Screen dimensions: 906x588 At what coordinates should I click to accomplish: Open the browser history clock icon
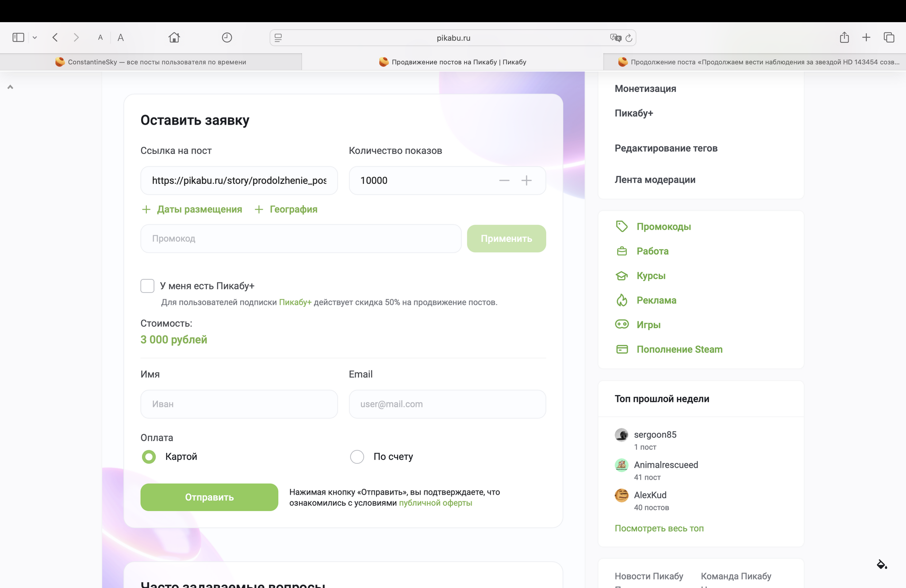[226, 38]
